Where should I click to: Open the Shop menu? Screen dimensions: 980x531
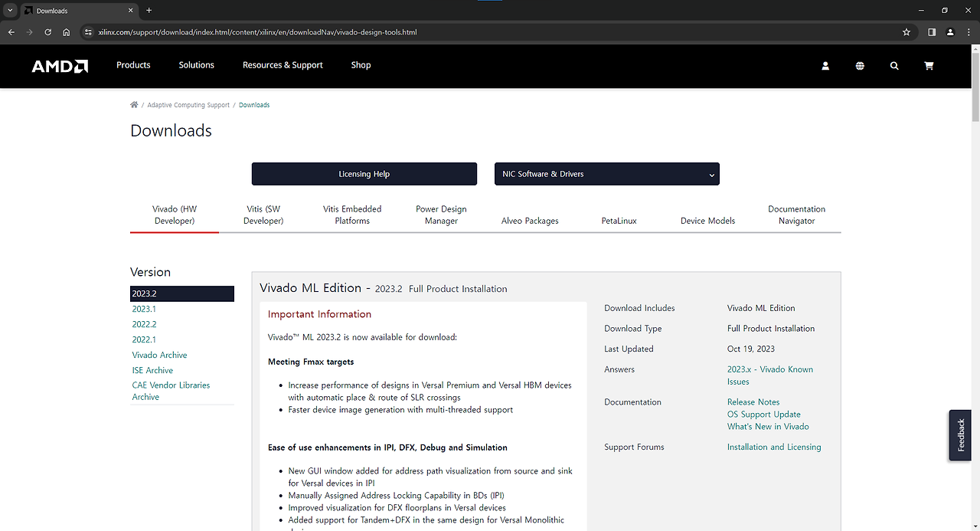click(x=361, y=65)
